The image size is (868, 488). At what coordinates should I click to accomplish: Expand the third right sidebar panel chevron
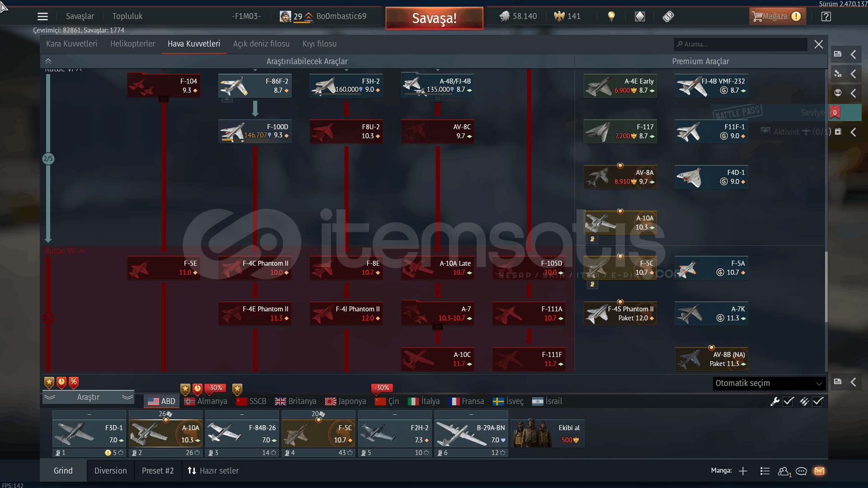click(x=854, y=93)
